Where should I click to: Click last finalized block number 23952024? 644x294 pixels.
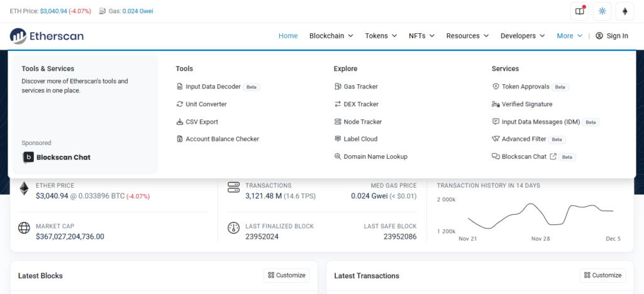(262, 237)
